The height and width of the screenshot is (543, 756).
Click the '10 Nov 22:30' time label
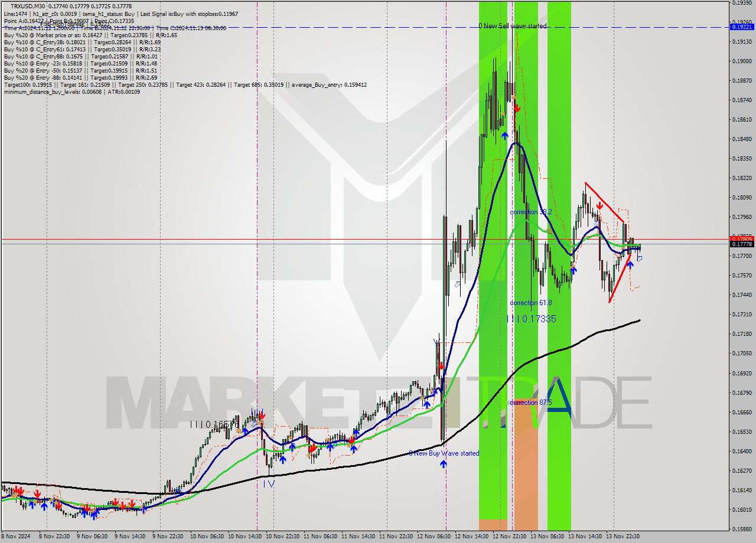coord(282,537)
